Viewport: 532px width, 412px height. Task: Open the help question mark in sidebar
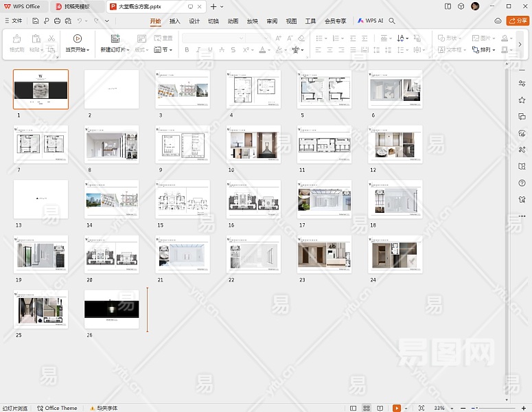522,183
